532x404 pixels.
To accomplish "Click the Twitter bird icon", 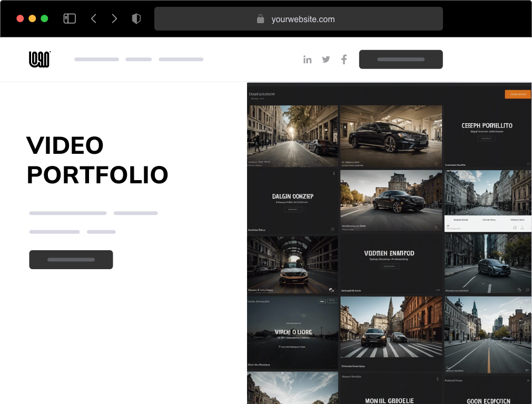I will (326, 59).
